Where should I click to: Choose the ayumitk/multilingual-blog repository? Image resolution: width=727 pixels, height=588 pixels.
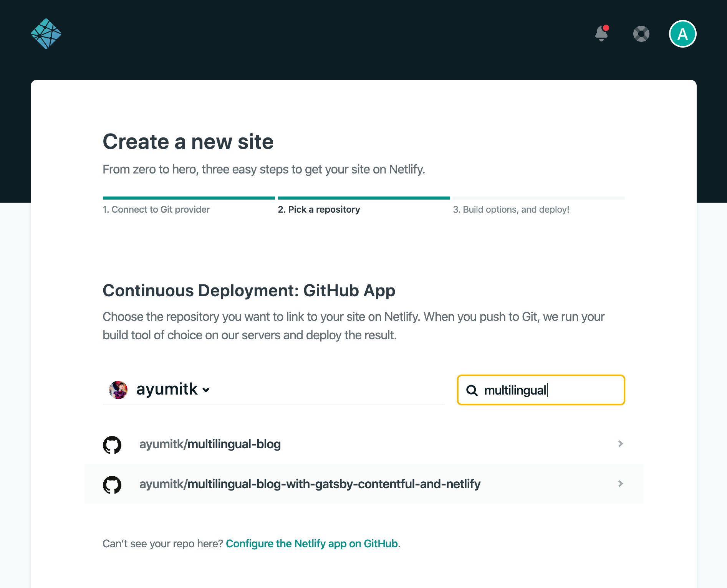pyautogui.click(x=364, y=444)
